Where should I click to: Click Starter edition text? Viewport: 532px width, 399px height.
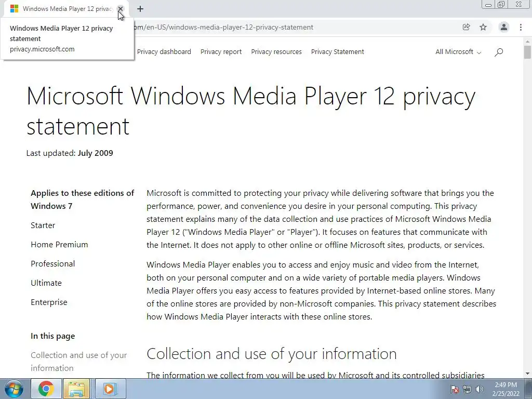[43, 225]
